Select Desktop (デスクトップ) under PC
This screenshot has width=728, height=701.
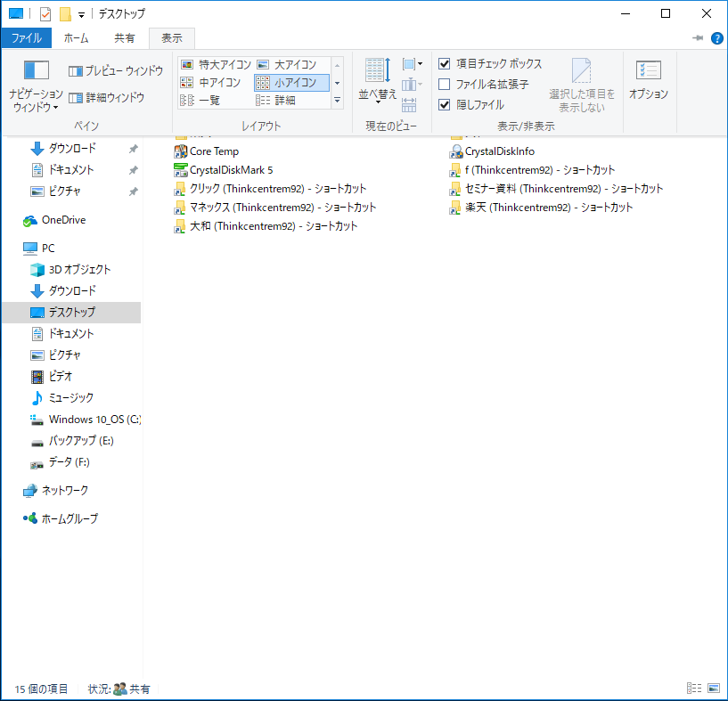click(72, 313)
